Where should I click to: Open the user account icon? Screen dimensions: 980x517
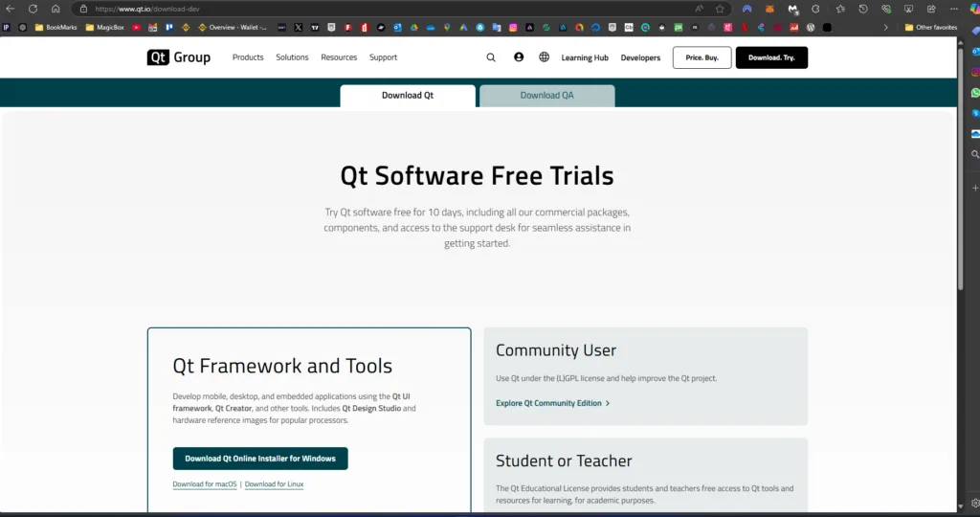click(x=519, y=56)
